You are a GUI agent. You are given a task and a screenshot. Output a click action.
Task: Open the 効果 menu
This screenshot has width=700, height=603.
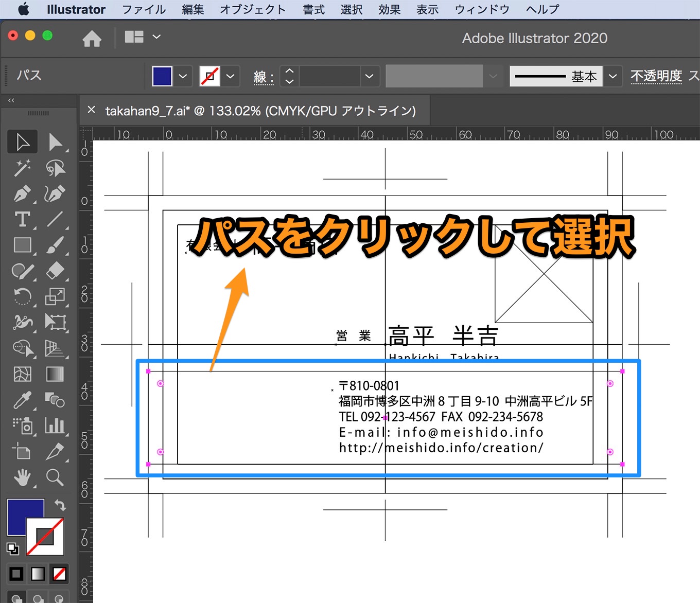pos(389,9)
